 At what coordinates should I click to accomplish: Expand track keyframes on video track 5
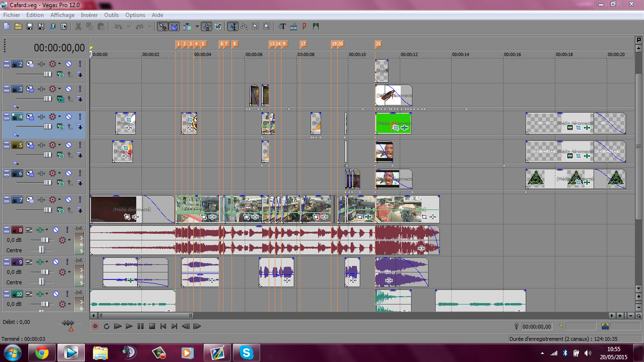click(16, 163)
